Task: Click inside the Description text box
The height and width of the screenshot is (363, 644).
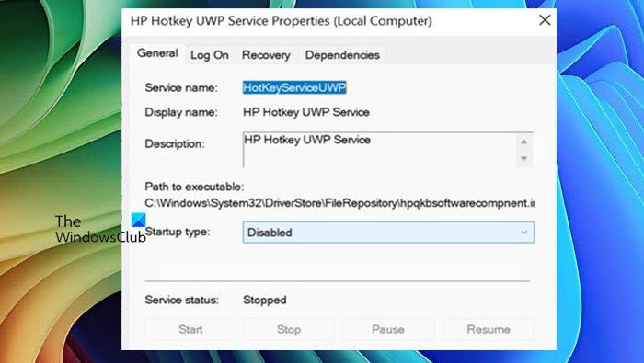Action: click(379, 150)
